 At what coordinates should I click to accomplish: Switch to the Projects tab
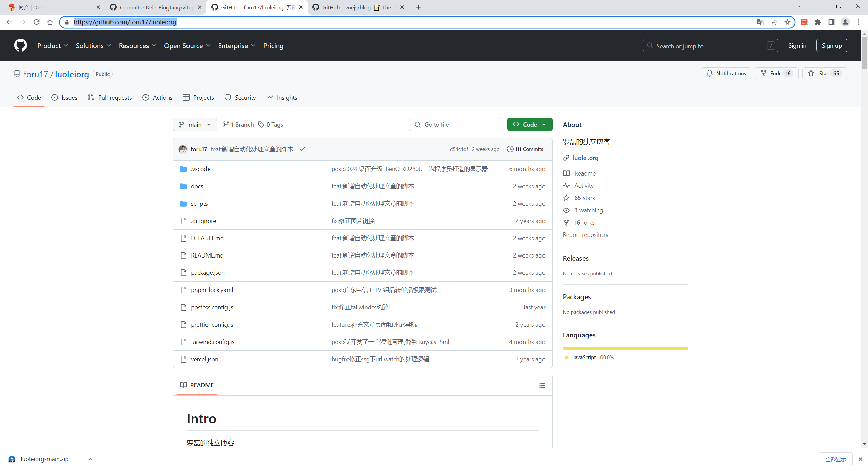pyautogui.click(x=198, y=97)
